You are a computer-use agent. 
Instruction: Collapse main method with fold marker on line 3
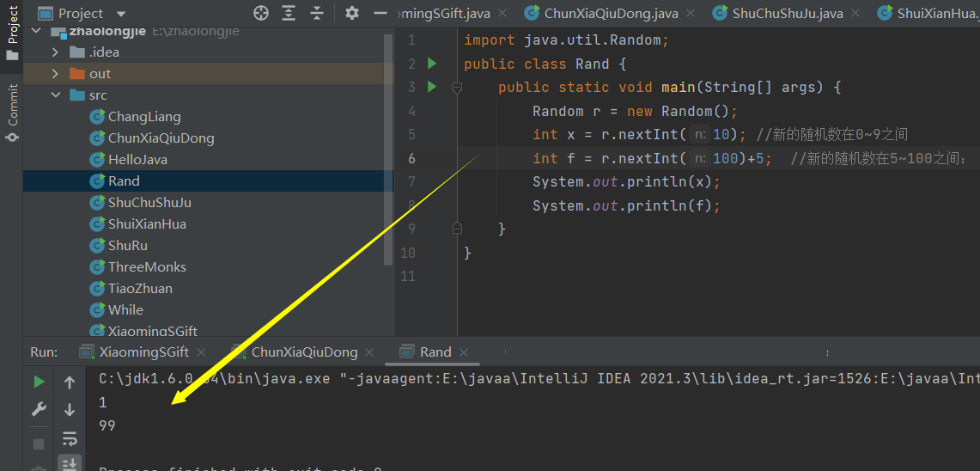tap(457, 87)
